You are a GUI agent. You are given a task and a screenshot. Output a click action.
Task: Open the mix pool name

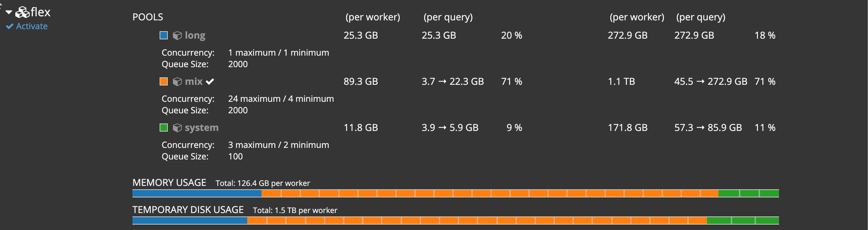[194, 81]
